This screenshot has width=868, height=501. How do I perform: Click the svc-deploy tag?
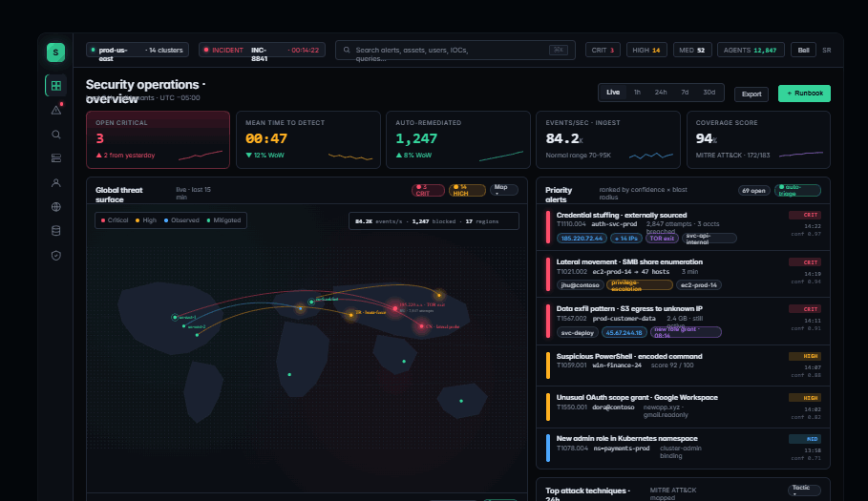(x=578, y=332)
